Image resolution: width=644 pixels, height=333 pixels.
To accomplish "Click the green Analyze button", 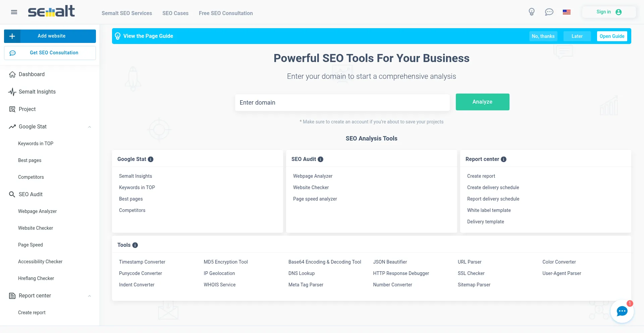I will (482, 102).
